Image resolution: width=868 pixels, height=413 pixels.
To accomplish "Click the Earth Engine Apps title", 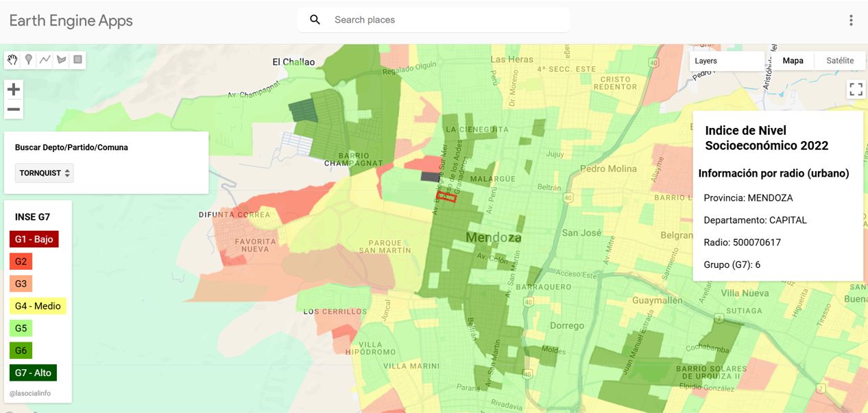I will coord(71,21).
